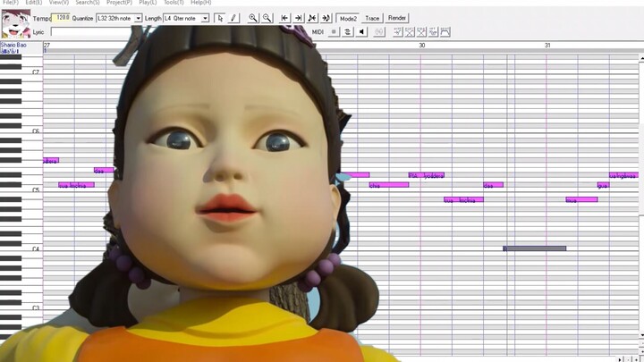Select the arrow pointer tool
The image size is (644, 362).
click(x=220, y=18)
